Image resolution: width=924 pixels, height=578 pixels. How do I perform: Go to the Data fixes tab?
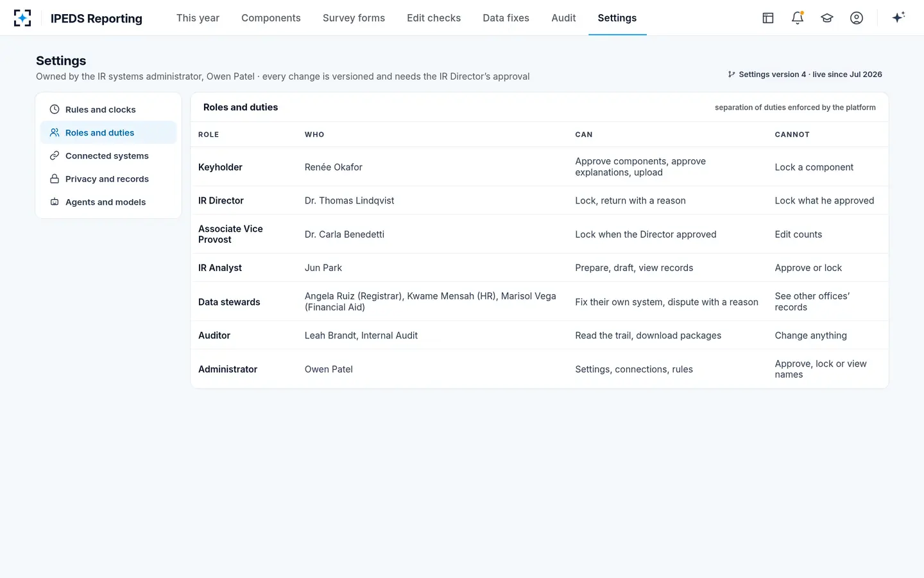click(506, 18)
